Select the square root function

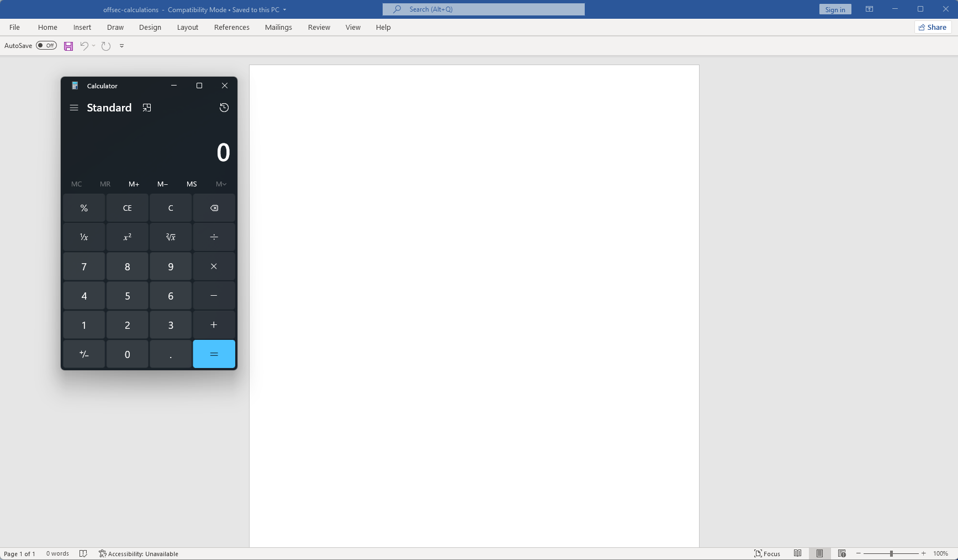pyautogui.click(x=170, y=237)
